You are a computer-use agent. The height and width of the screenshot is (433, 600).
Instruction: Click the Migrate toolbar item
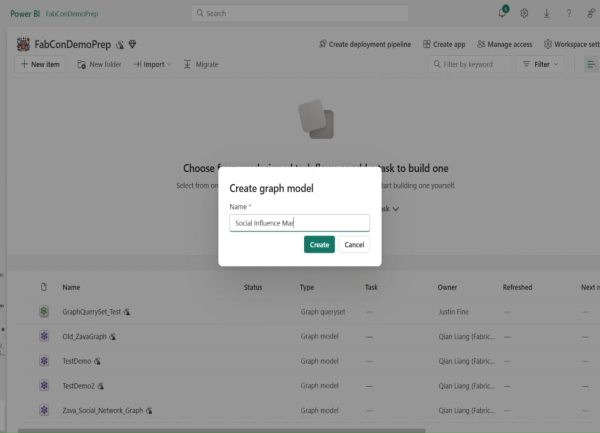tap(201, 64)
